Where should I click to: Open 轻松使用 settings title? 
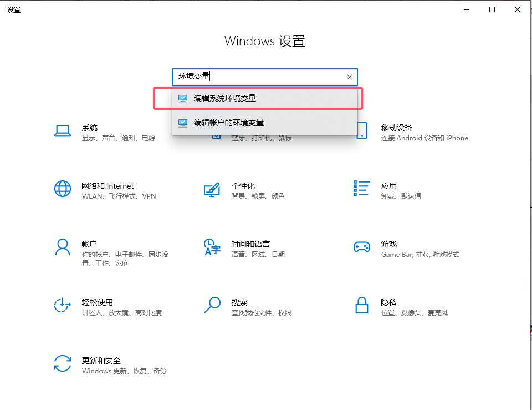coord(98,302)
